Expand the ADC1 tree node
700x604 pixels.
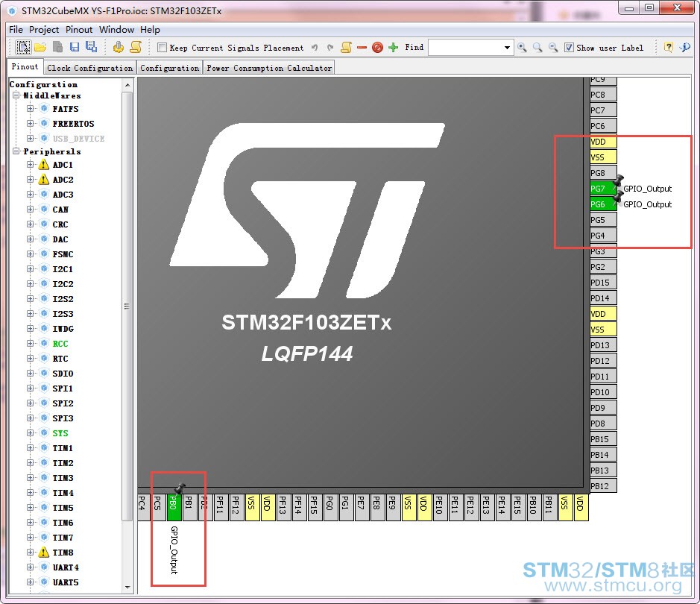30,165
